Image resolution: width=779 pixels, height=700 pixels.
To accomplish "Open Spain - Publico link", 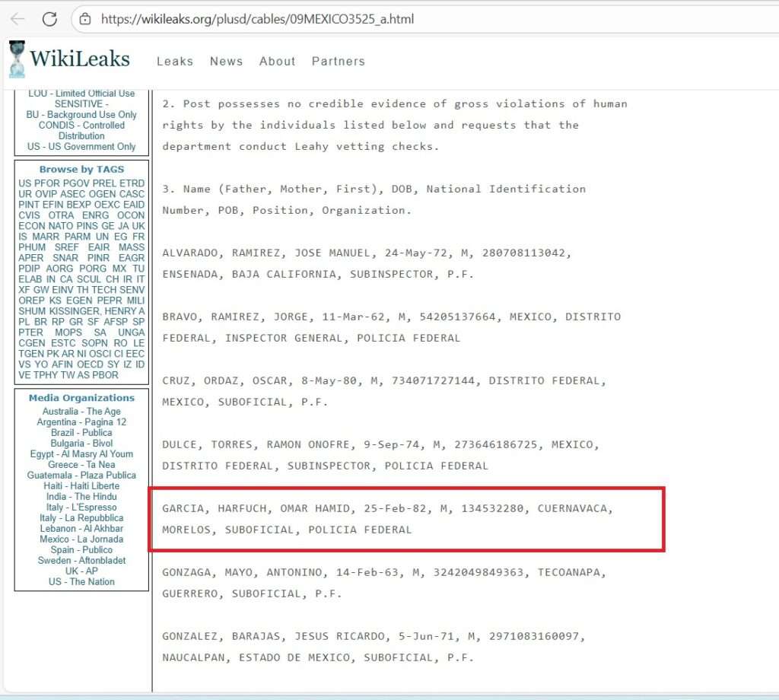I will 81,550.
